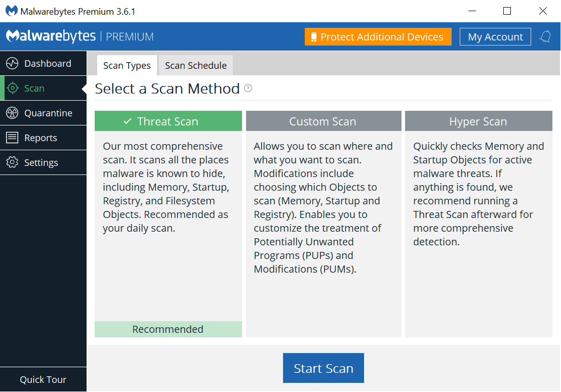This screenshot has width=561, height=392.
Task: Click the Settings gear icon
Action: click(12, 162)
